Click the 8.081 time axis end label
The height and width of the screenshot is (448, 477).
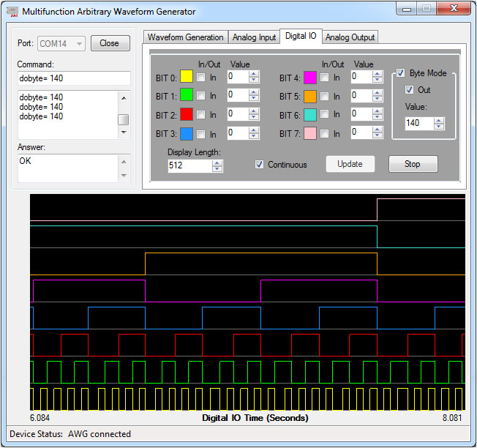click(x=452, y=418)
